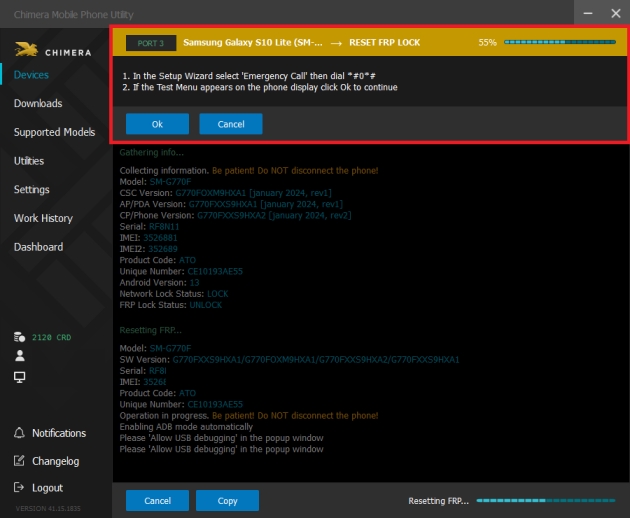Click the Changelog edit icon
The height and width of the screenshot is (518, 630).
point(19,461)
